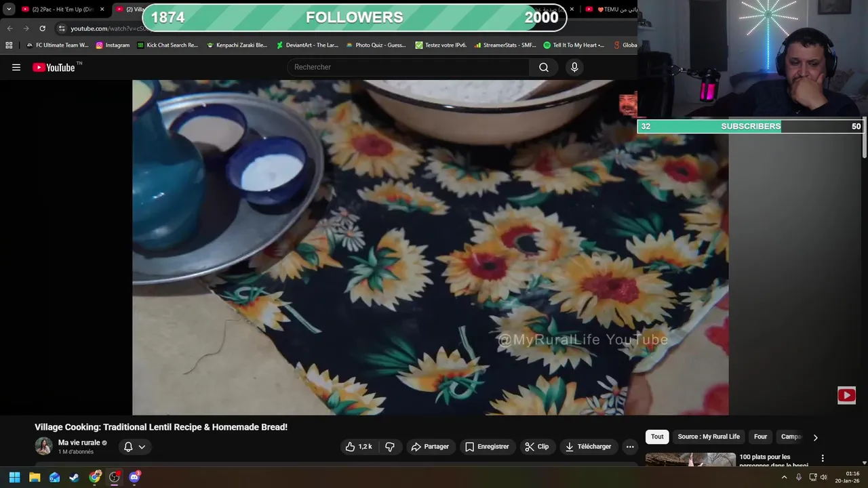Viewport: 868px width, 488px height.
Task: Create a clip with Clip button
Action: pos(536,447)
